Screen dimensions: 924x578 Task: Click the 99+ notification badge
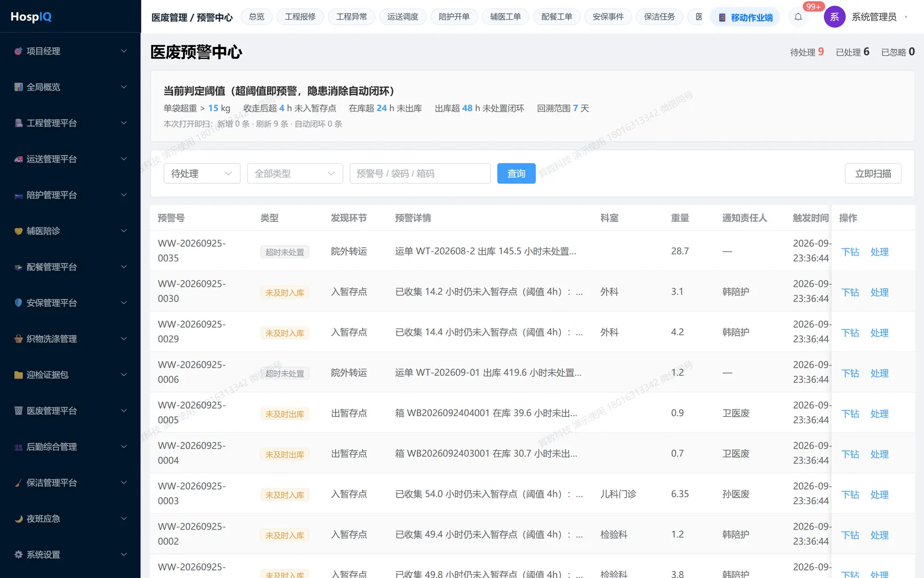813,6
